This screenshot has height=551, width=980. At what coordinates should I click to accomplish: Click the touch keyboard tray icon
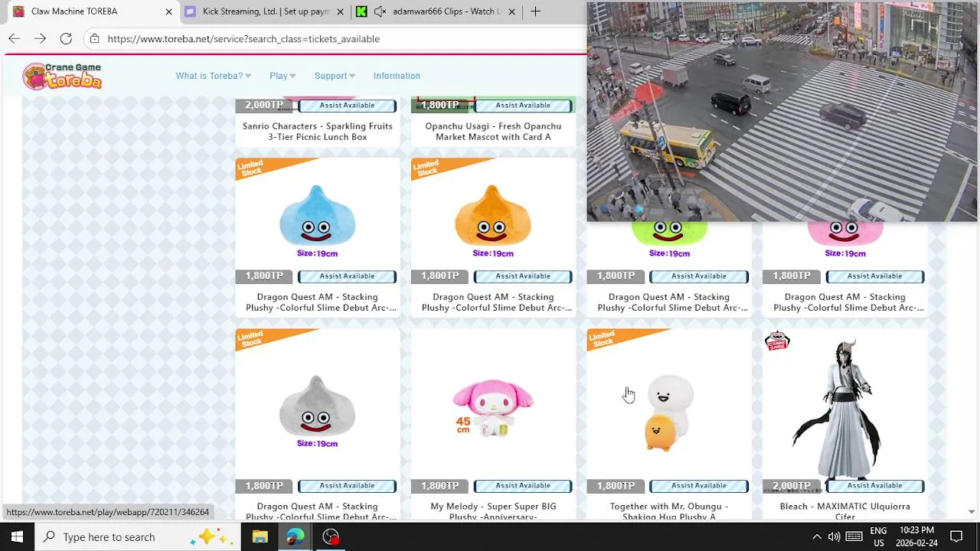coord(854,536)
